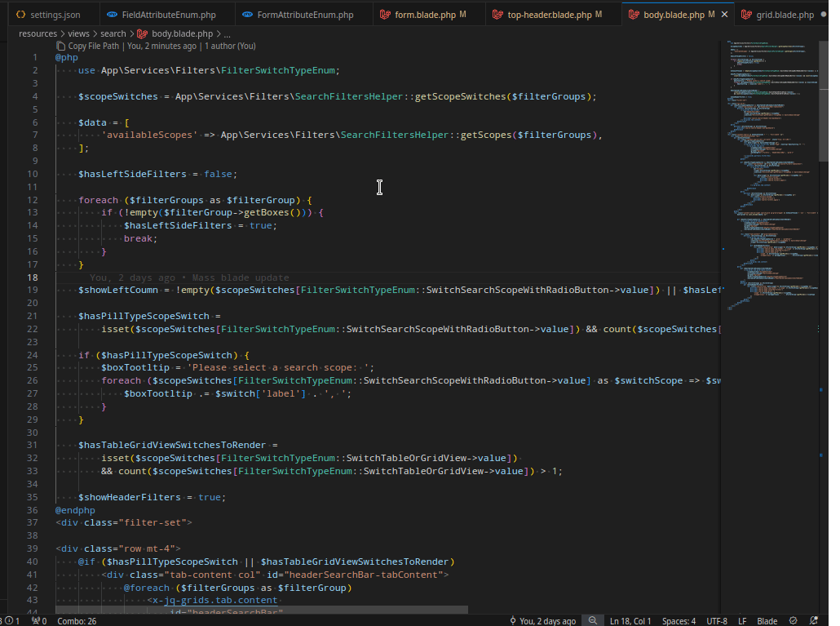
Task: Click 'Spaces: 4' indentation setting
Action: click(679, 621)
